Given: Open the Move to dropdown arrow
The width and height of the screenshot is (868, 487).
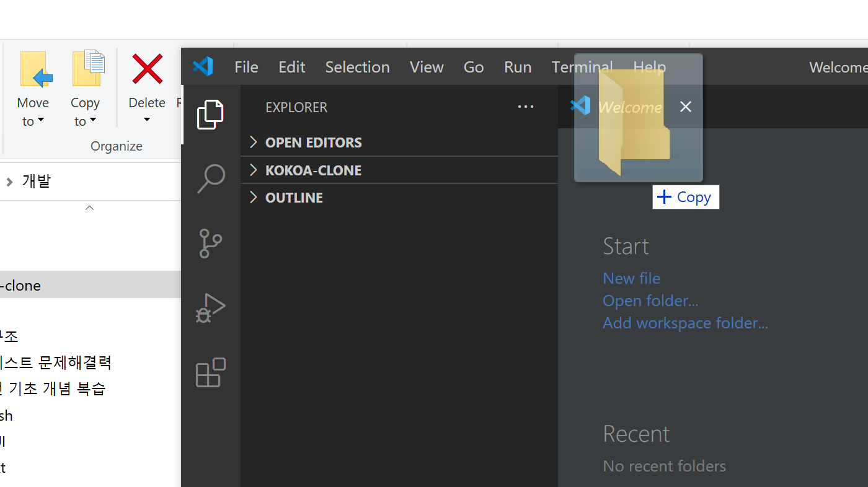Looking at the screenshot, I should tap(41, 120).
